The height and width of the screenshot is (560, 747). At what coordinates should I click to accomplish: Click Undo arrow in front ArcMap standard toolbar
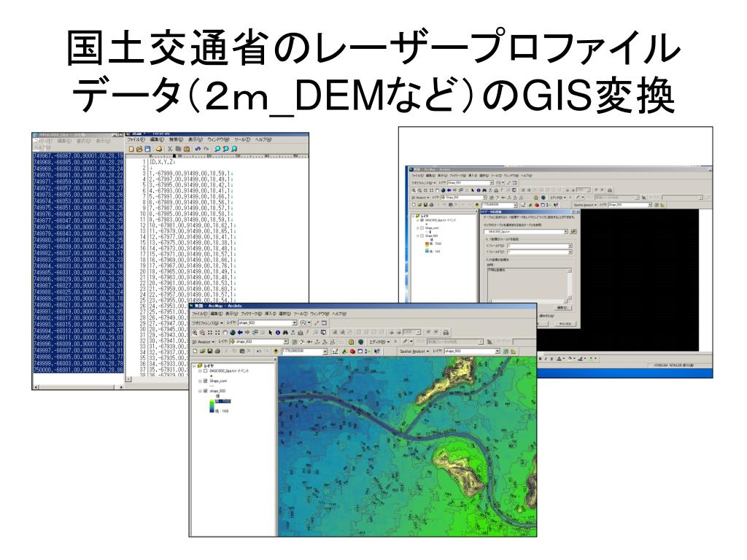pos(259,351)
